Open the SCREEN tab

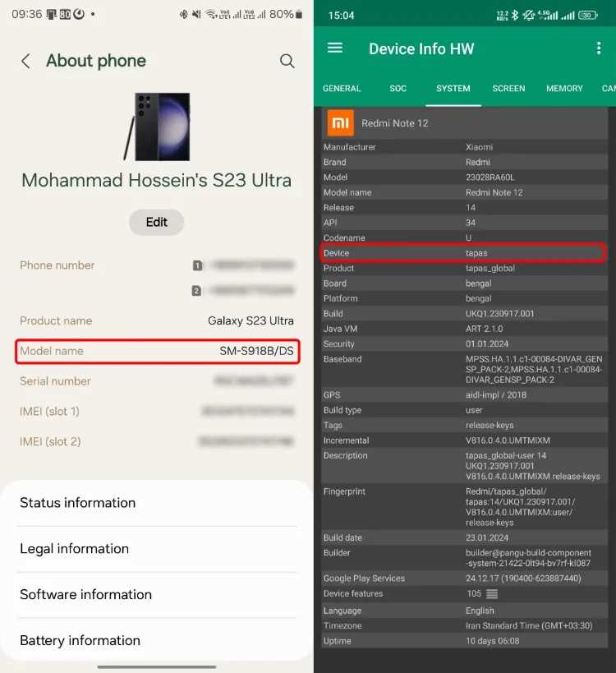point(508,89)
